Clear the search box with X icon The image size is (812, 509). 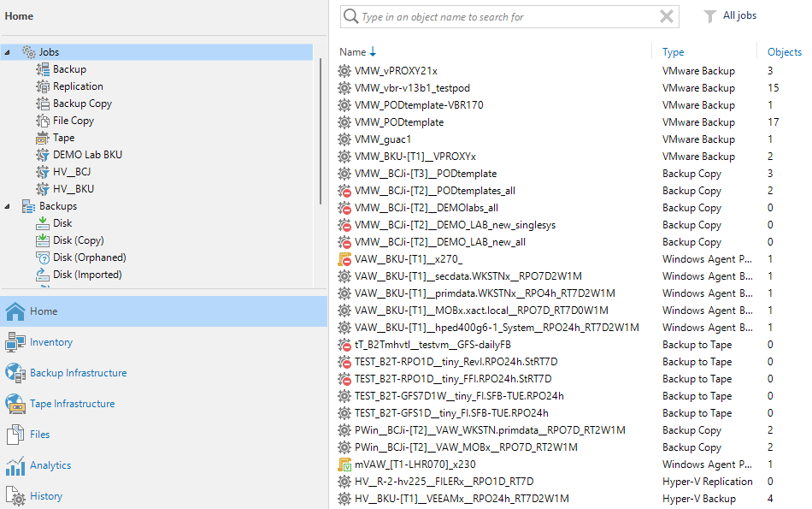(667, 16)
